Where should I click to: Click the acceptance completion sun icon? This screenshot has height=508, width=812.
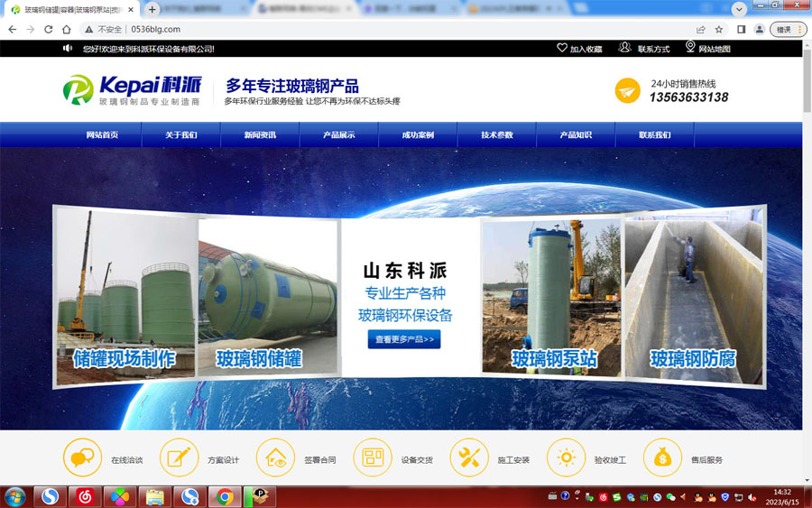click(x=566, y=457)
